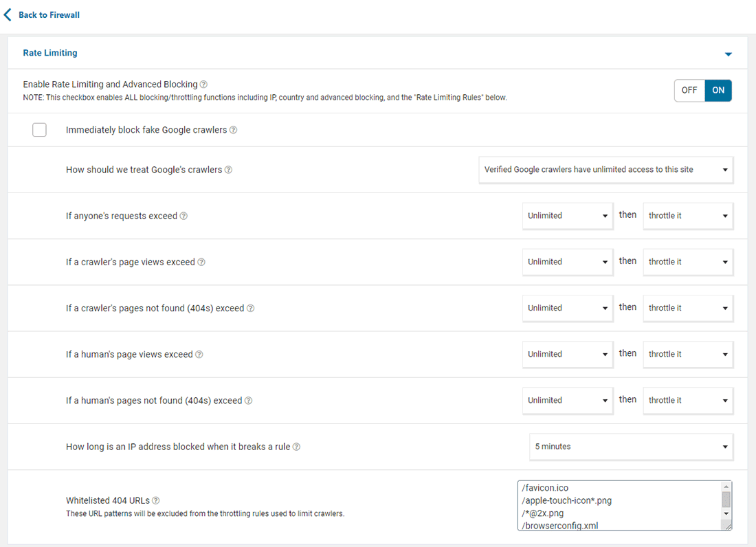Screen dimensions: 756x547
Task: Show help for crawler's page views exceed
Action: (x=201, y=262)
